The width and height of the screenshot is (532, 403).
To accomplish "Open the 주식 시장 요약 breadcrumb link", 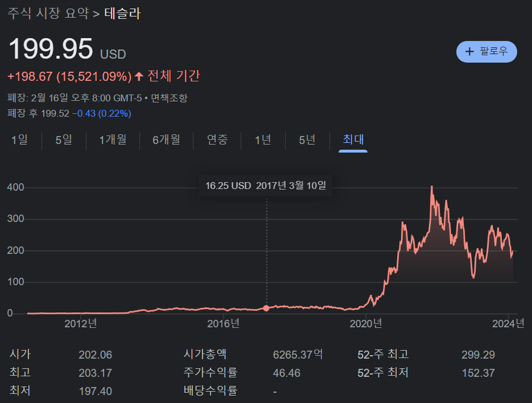I will point(48,14).
